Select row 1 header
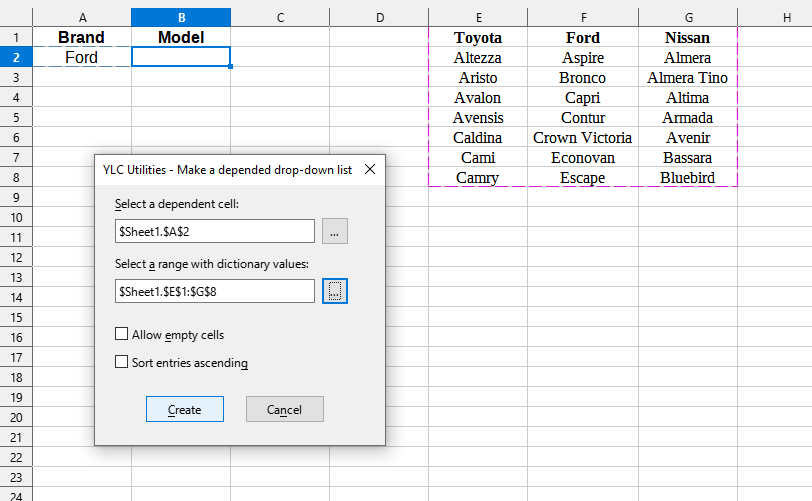 click(x=16, y=37)
